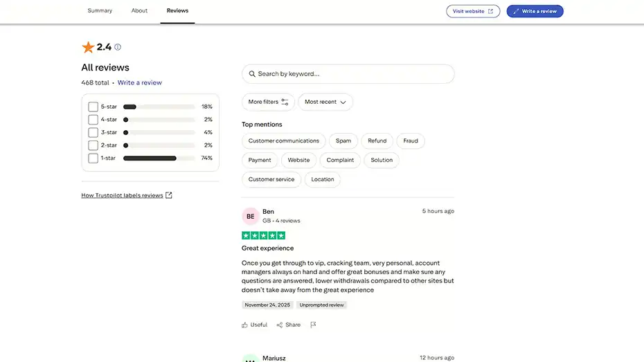
Task: Enable the 1-star filter checkbox
Action: (x=93, y=158)
